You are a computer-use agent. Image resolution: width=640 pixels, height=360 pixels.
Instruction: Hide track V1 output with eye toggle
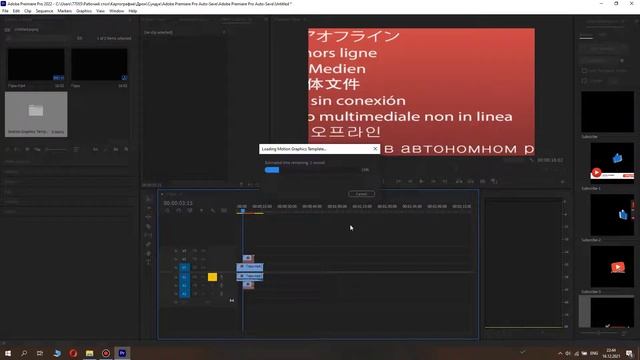[203, 268]
